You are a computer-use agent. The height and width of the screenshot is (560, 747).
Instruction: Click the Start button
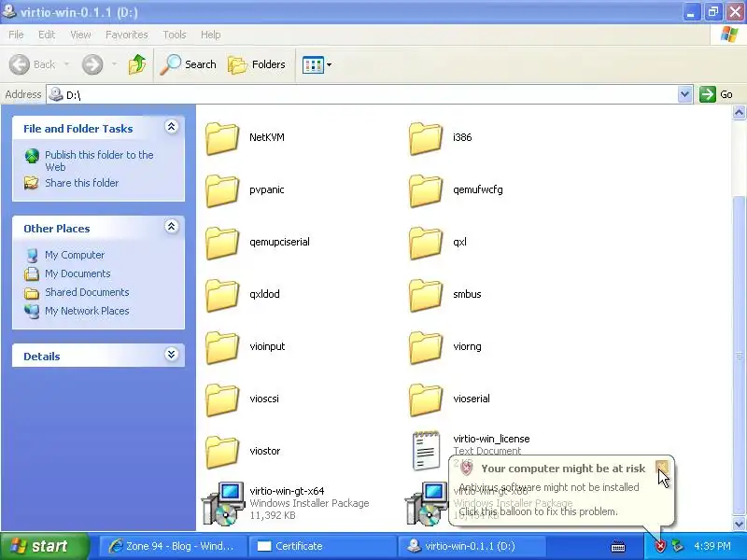coord(44,546)
